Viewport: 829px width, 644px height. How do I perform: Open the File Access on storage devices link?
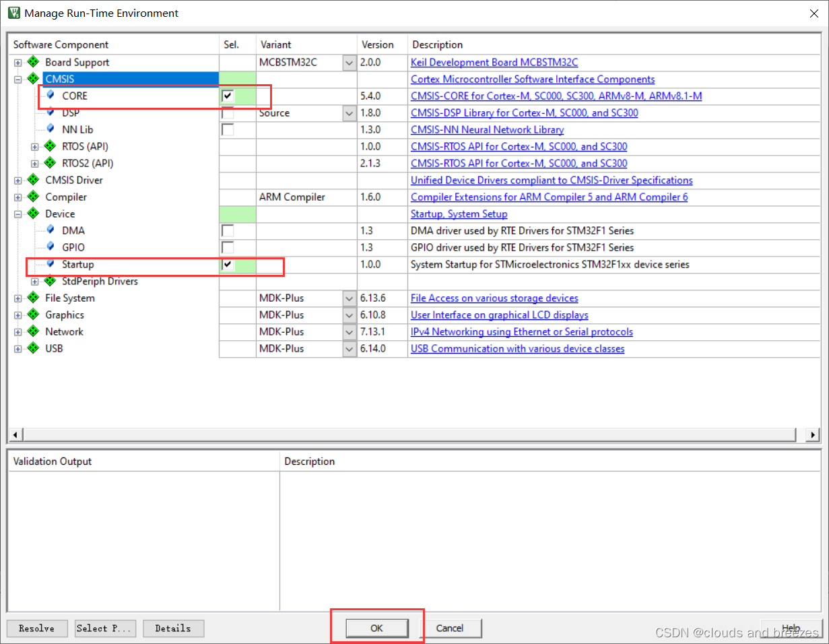pyautogui.click(x=494, y=298)
